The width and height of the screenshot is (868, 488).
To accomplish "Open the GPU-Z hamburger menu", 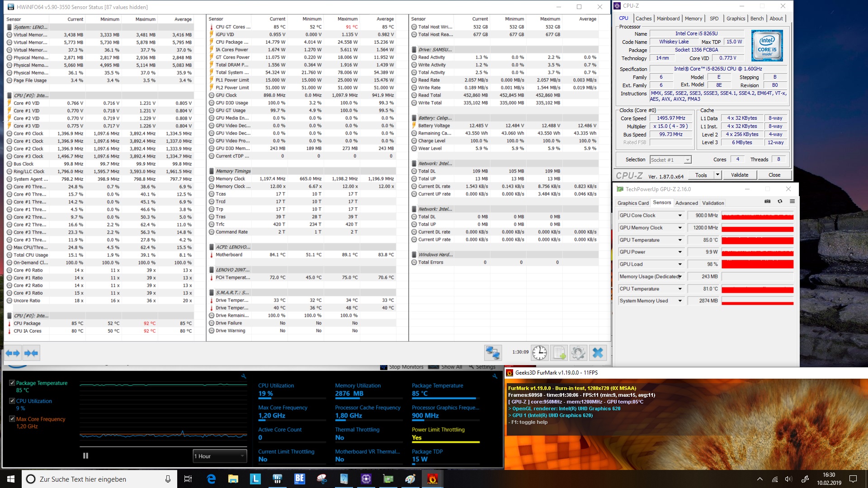I will tap(792, 202).
